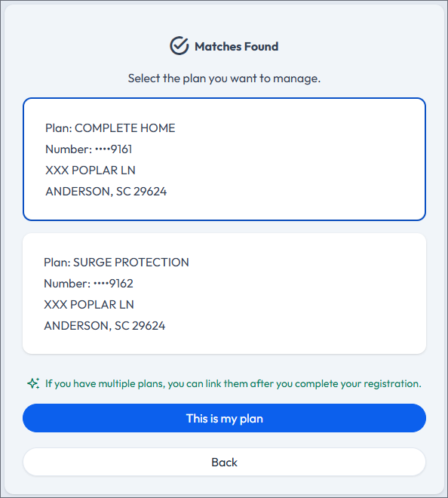Click the word Number in second plan card
This screenshot has width=448, height=498.
pos(66,283)
